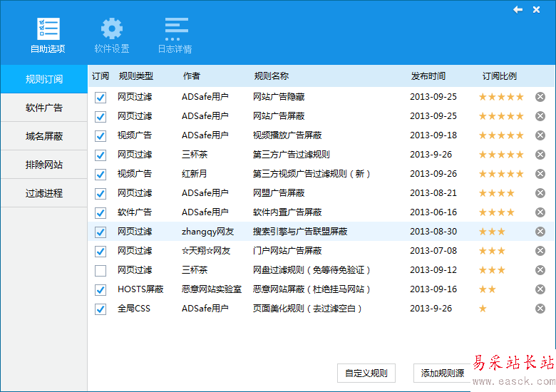Uncheck subscription for 网站广告屏蔽
This screenshot has width=556, height=392.
[x=101, y=117]
